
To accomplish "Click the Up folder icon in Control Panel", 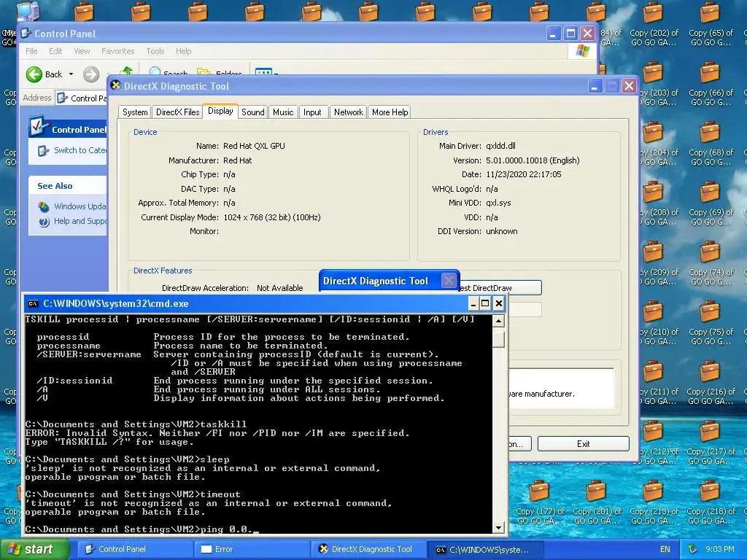I will point(125,71).
